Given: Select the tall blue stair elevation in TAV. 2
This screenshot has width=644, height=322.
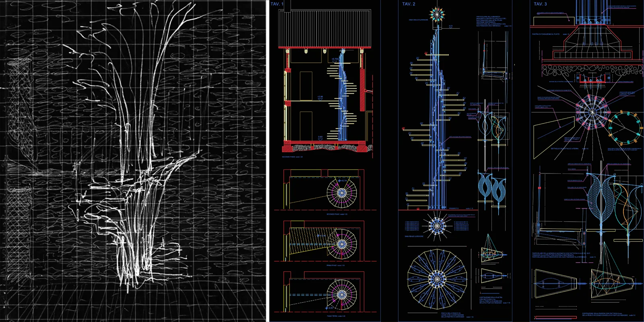Looking at the screenshot, I should pyautogui.click(x=436, y=121).
